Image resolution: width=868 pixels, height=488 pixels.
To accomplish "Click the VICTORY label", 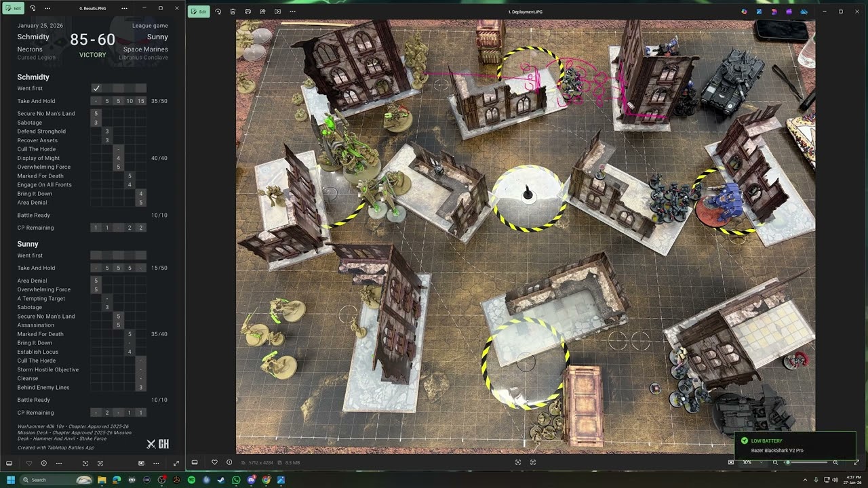I will [92, 55].
